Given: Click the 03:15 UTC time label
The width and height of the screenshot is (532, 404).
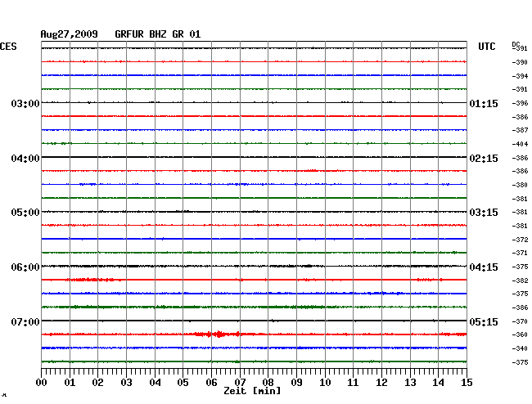Looking at the screenshot, I should (x=484, y=213).
